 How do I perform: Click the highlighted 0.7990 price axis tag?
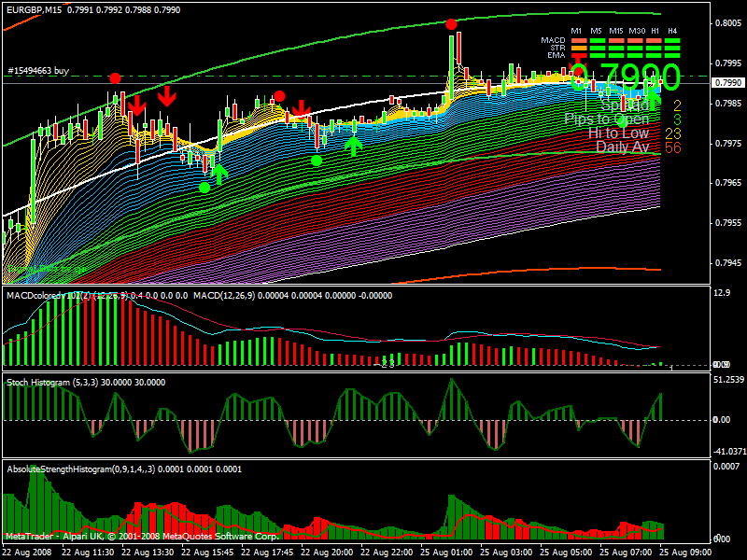click(x=727, y=83)
